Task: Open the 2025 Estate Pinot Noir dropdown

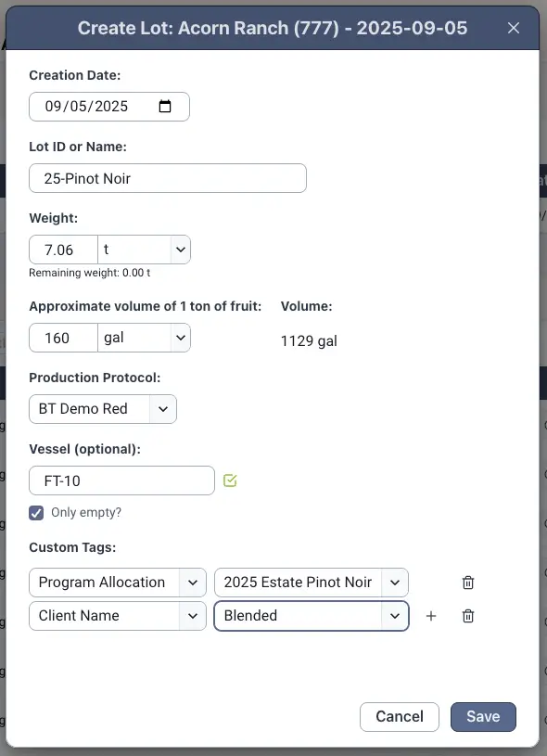Action: pos(312,583)
